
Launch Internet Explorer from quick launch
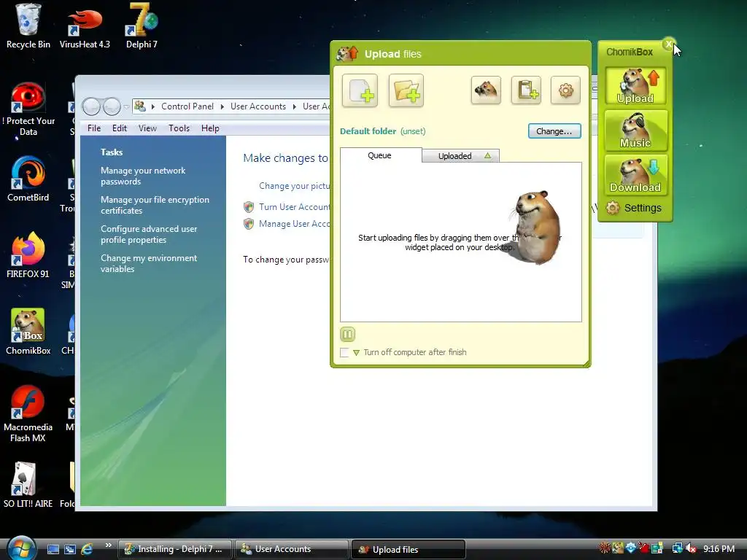[x=87, y=549]
